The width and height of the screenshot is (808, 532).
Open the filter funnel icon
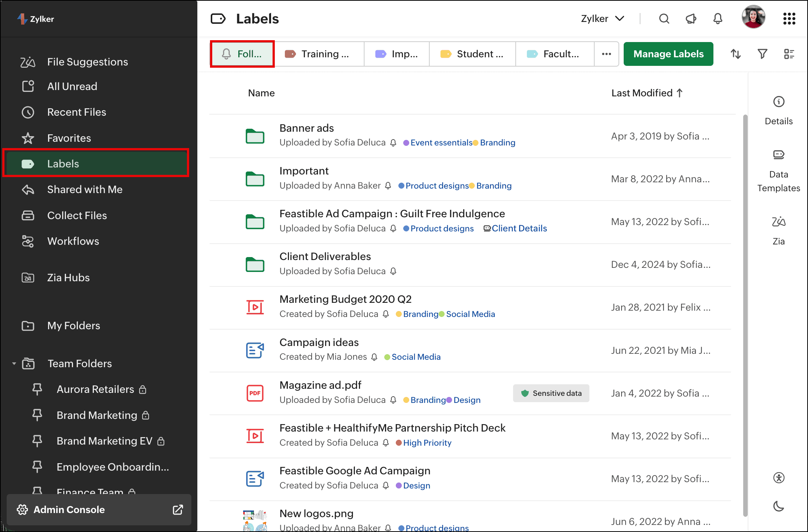tap(762, 54)
